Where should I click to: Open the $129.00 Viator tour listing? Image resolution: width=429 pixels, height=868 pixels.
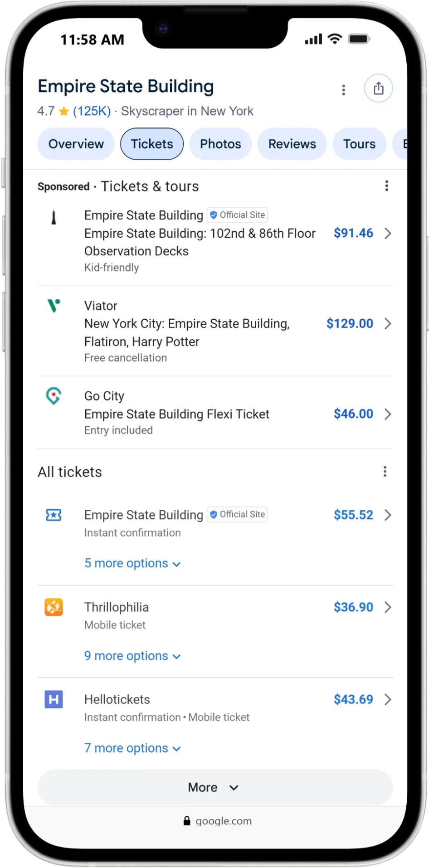click(350, 323)
